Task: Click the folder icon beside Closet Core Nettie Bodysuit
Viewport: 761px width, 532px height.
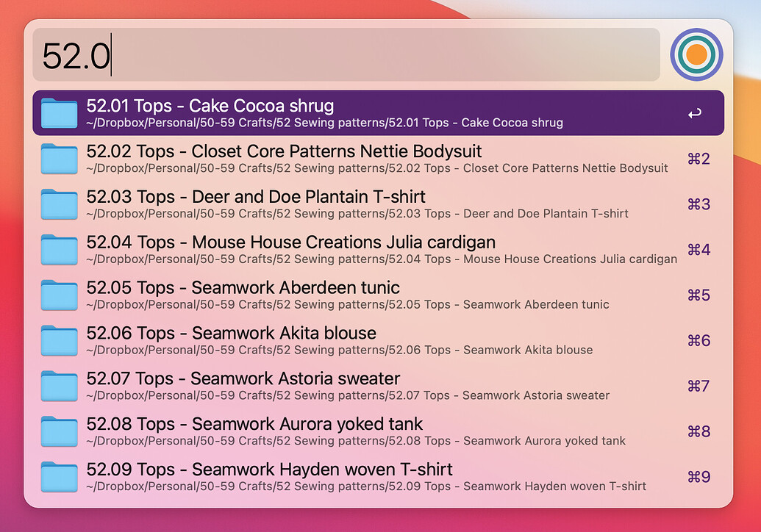Action: (x=59, y=159)
